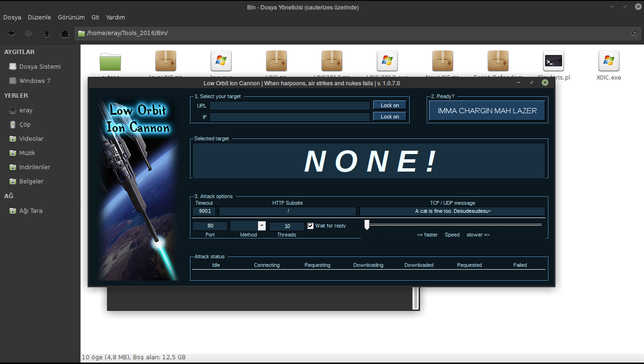Click the "<= faster" speed label
Screen dimensions: 644x364
click(427, 235)
